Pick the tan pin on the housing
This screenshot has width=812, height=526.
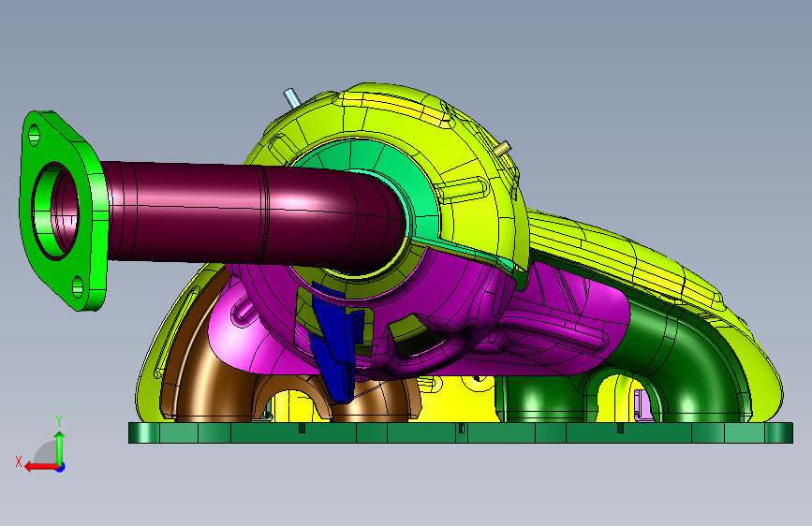tap(502, 149)
